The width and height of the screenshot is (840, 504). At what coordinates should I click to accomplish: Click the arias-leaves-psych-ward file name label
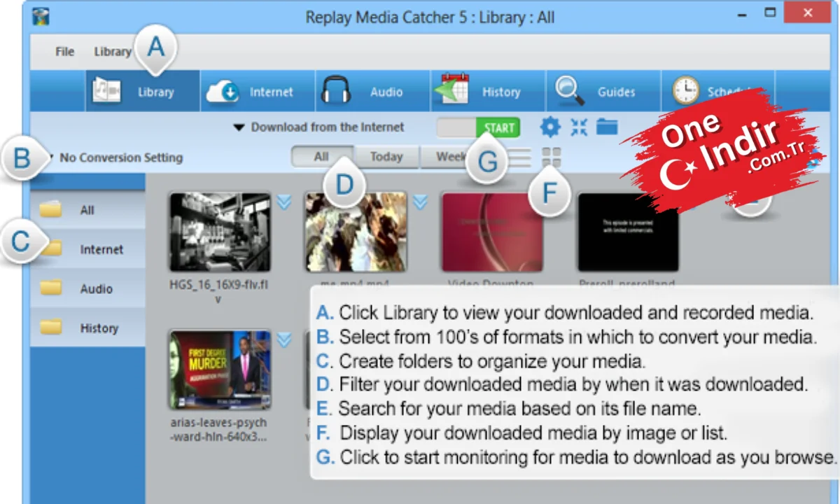[x=218, y=430]
